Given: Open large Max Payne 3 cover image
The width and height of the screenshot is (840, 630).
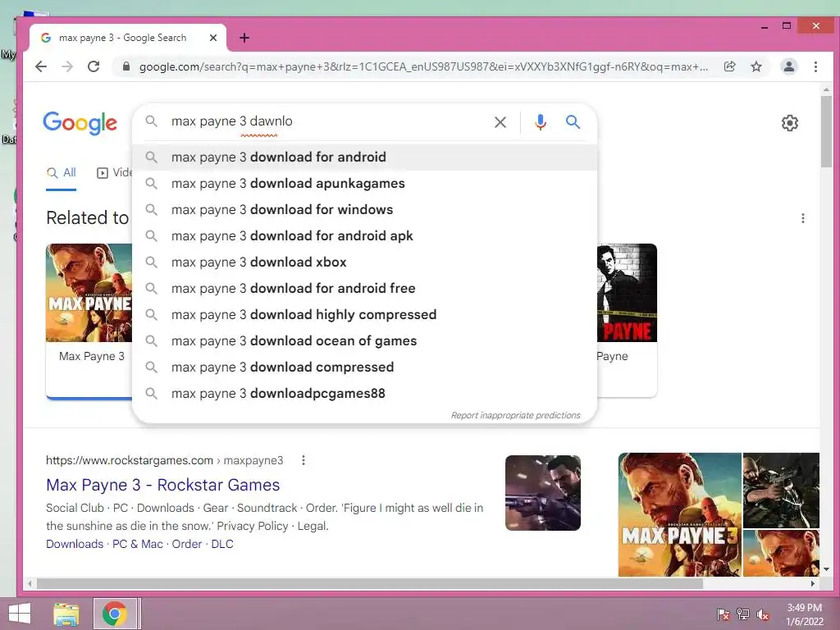Looking at the screenshot, I should (x=680, y=514).
